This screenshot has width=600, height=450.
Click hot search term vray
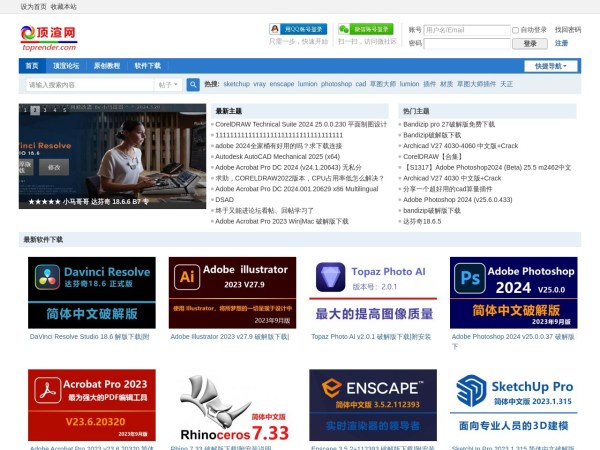(x=259, y=84)
